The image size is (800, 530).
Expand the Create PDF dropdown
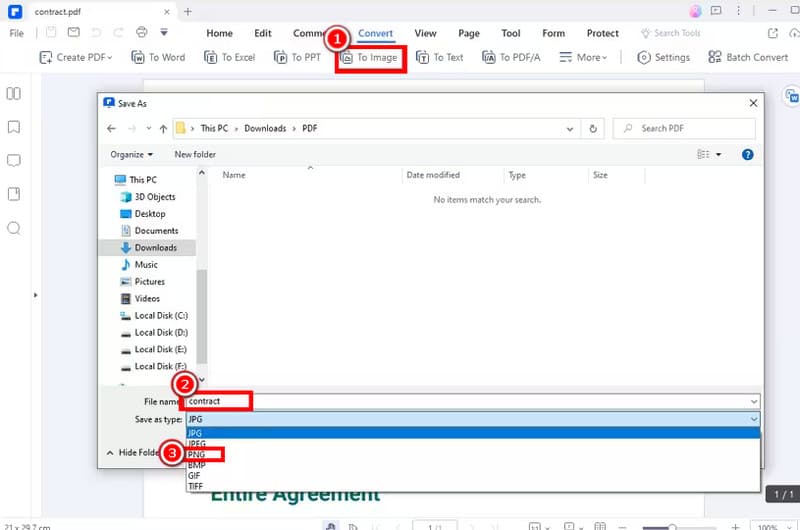[x=76, y=58]
